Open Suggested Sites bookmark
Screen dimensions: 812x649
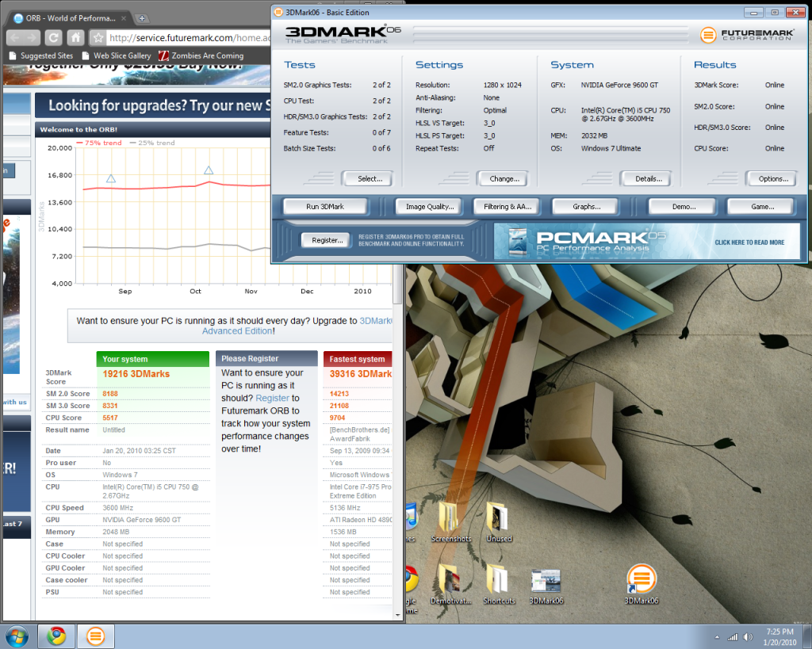click(x=41, y=55)
